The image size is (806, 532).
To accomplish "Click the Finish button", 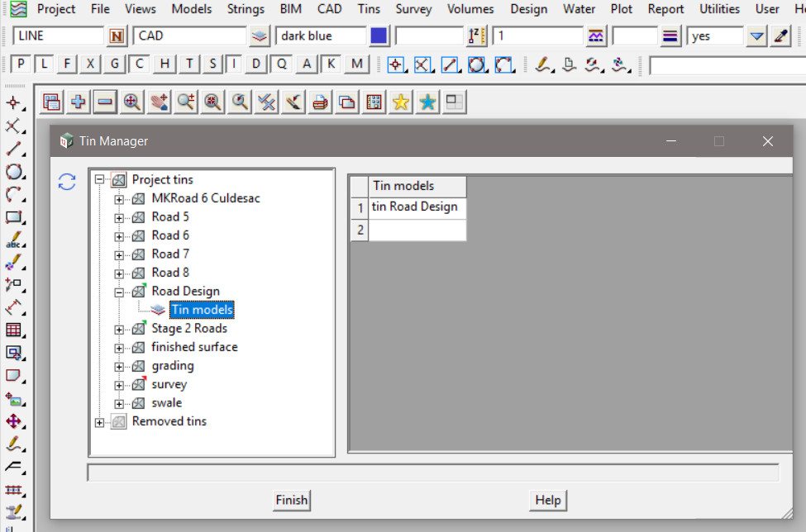I will click(291, 500).
